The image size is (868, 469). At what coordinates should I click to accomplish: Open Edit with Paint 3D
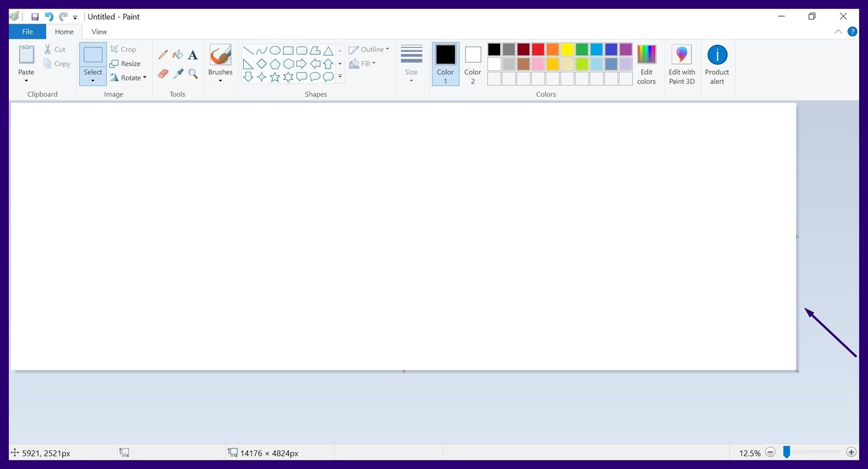[x=681, y=62]
